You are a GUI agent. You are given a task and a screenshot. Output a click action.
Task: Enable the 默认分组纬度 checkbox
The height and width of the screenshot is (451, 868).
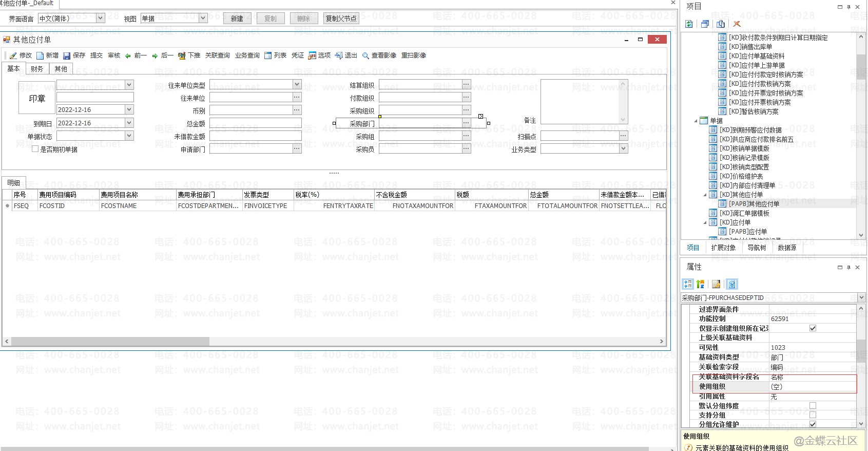(813, 406)
